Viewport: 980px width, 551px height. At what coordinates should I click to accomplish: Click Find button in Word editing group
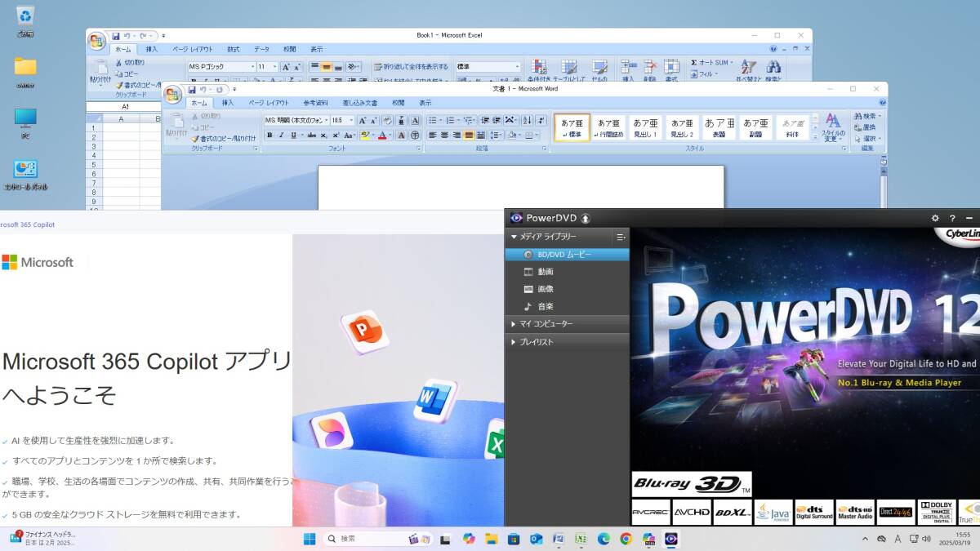[866, 116]
